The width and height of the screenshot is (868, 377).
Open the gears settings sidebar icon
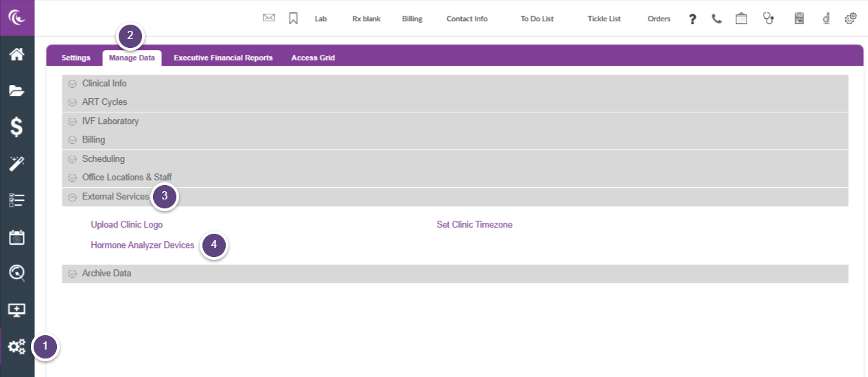click(x=16, y=347)
